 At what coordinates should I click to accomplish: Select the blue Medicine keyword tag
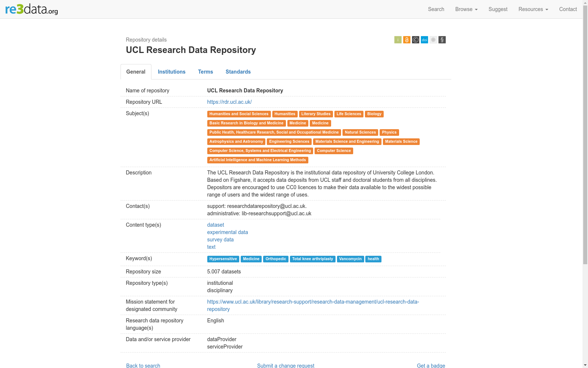tap(251, 259)
